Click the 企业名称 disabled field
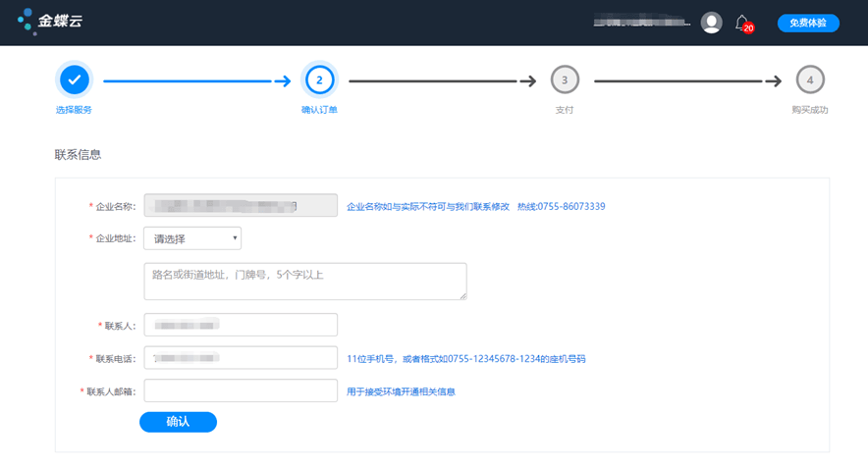 241,205
